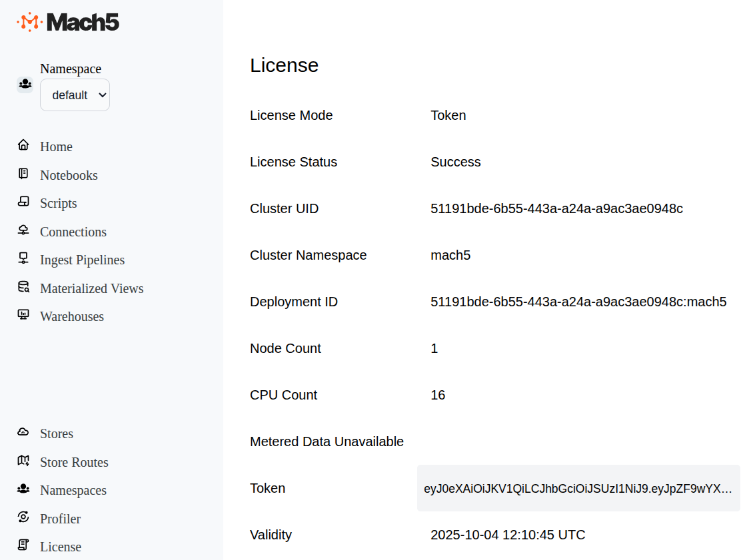Click the Stores cloud icon

tap(23, 432)
